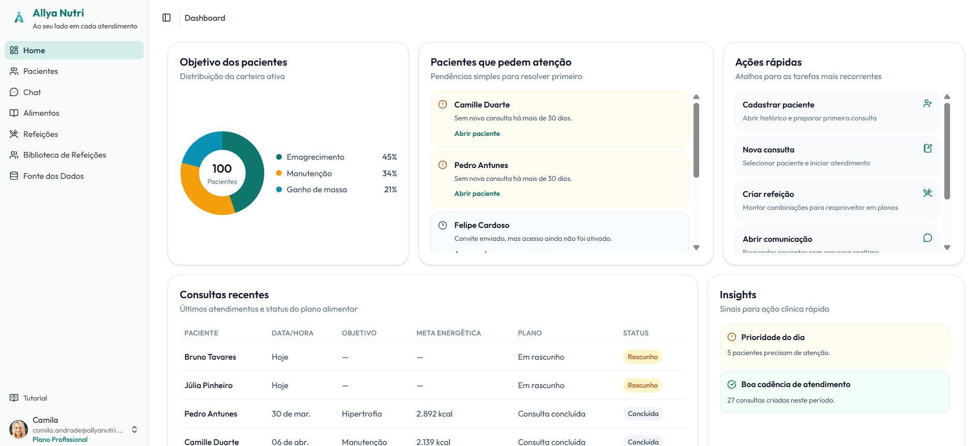The image size is (980, 446).
Task: Click the 'Hipertrofia' objective cell
Action: (361, 414)
